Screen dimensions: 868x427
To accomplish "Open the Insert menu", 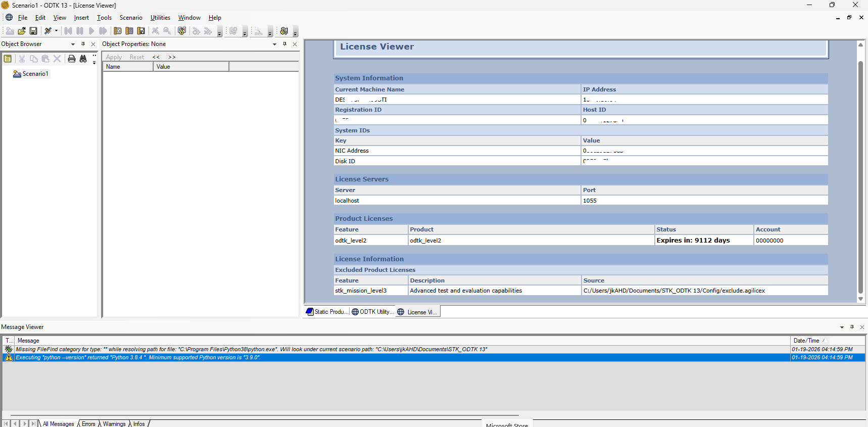I will 81,18.
